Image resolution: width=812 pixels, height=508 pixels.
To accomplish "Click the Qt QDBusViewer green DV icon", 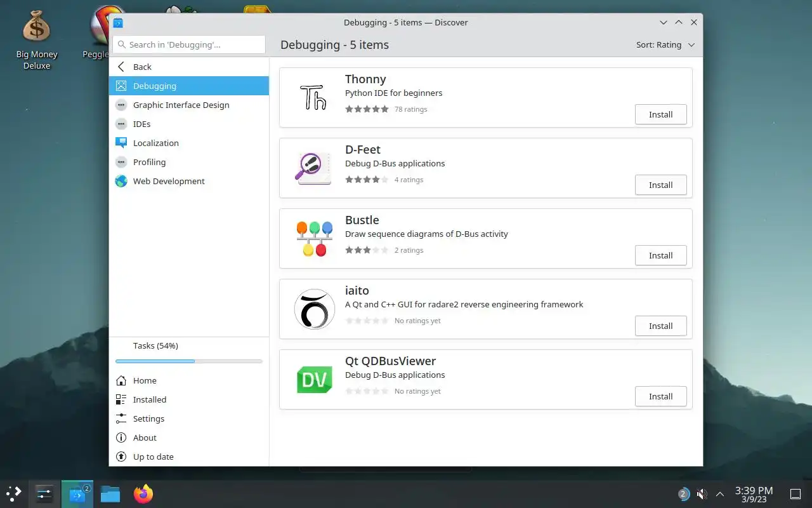I will tap(314, 380).
